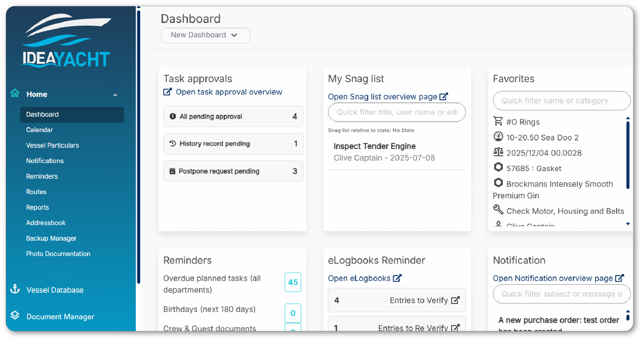Image resolution: width=644 pixels, height=342 pixels.
Task: Click the Document Manager layers icon
Action: click(x=15, y=315)
